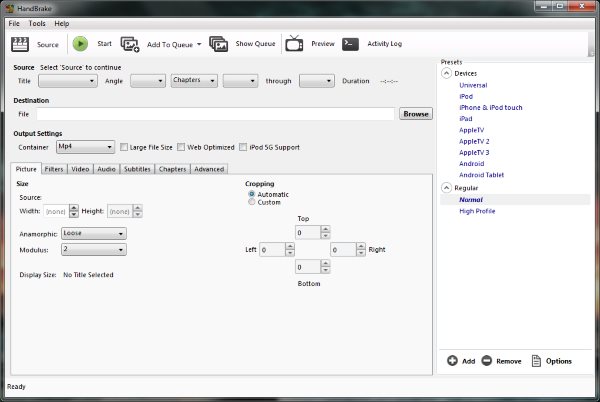Select the iPod preset
The width and height of the screenshot is (600, 402).
[x=466, y=96]
